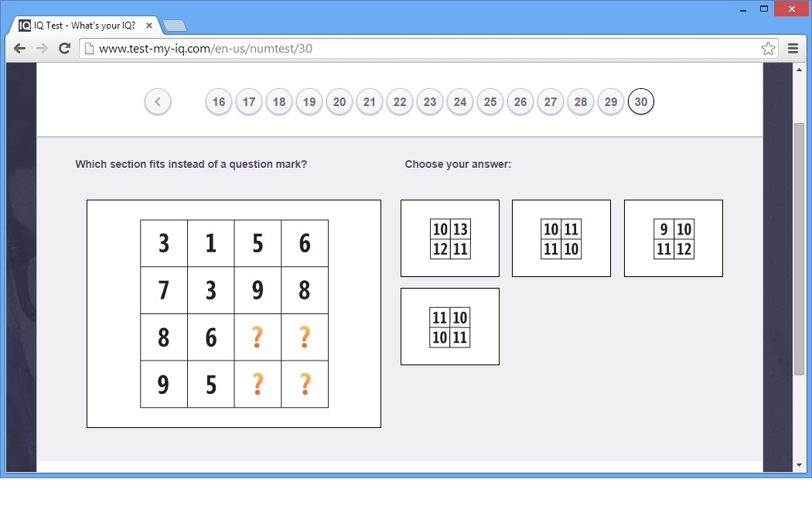Jump to question 24
812x520 pixels.
(460, 101)
